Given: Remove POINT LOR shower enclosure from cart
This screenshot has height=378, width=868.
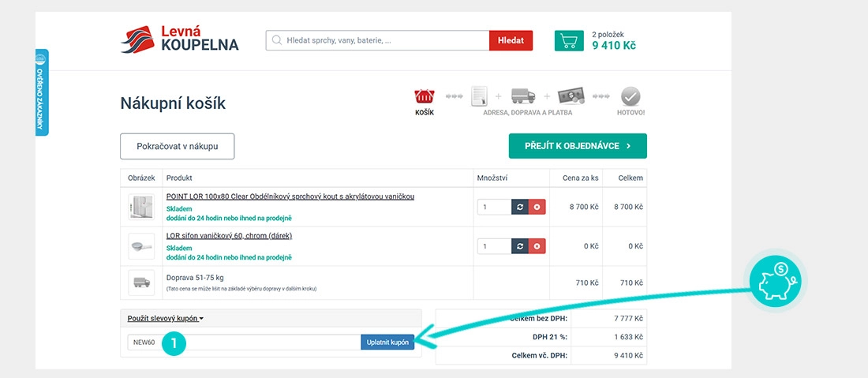Looking at the screenshot, I should click(537, 207).
